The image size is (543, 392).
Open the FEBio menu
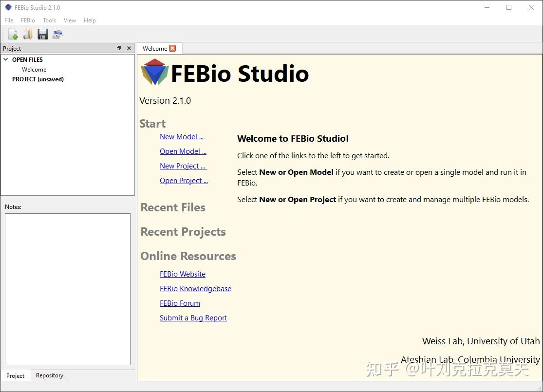28,20
